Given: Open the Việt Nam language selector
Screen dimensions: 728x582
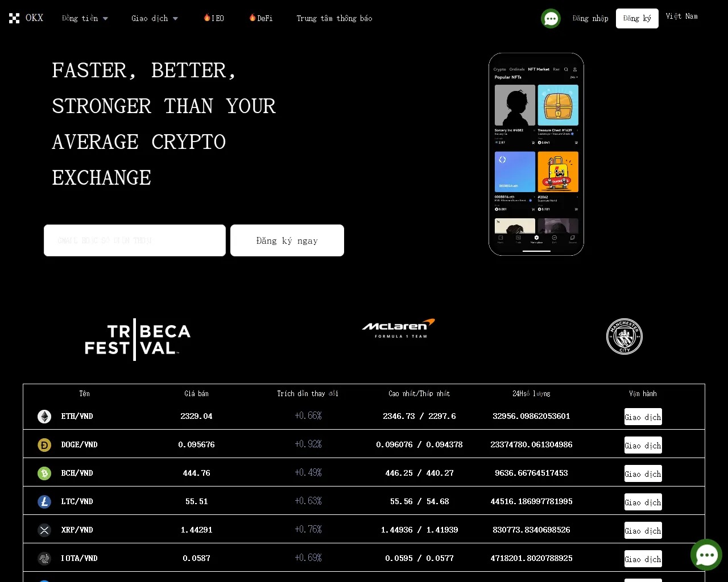Looking at the screenshot, I should 682,16.
